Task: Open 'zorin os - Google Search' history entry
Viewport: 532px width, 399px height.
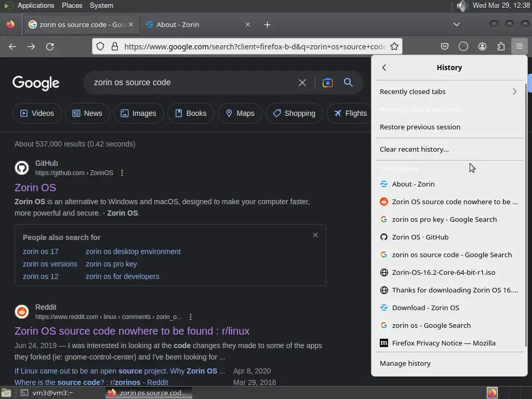Action: 449,325
